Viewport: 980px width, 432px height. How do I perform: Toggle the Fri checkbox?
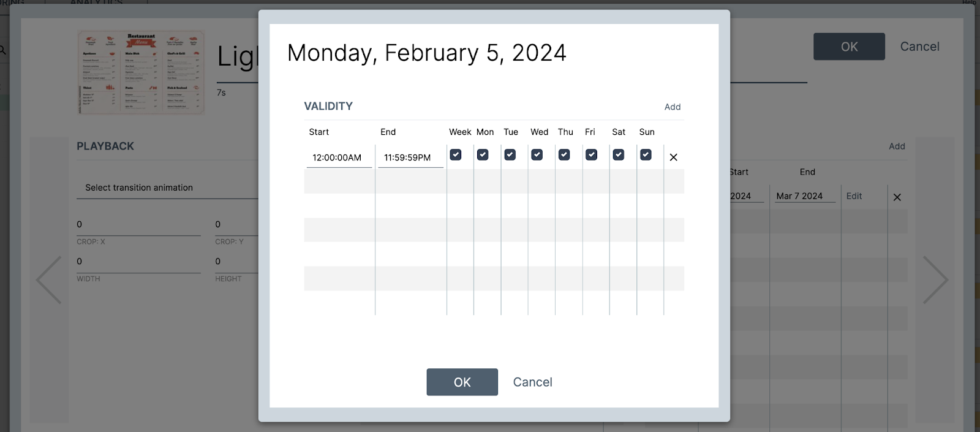point(591,155)
